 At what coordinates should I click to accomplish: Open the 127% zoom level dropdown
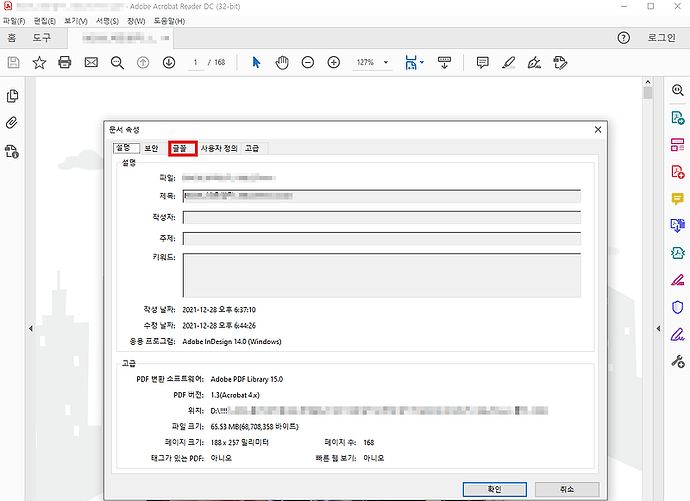[x=372, y=62]
